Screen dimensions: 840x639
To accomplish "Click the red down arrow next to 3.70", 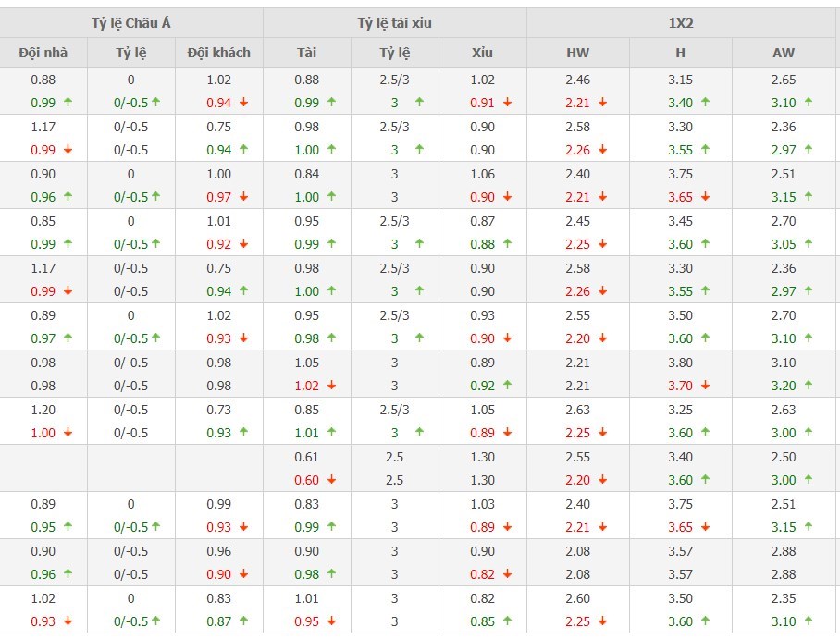I will click(x=706, y=386).
